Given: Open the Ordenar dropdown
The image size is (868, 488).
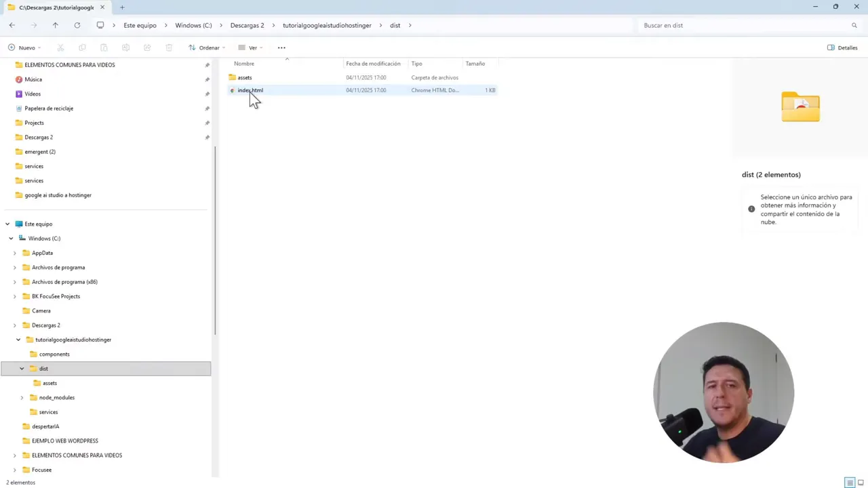Looking at the screenshot, I should (x=209, y=47).
